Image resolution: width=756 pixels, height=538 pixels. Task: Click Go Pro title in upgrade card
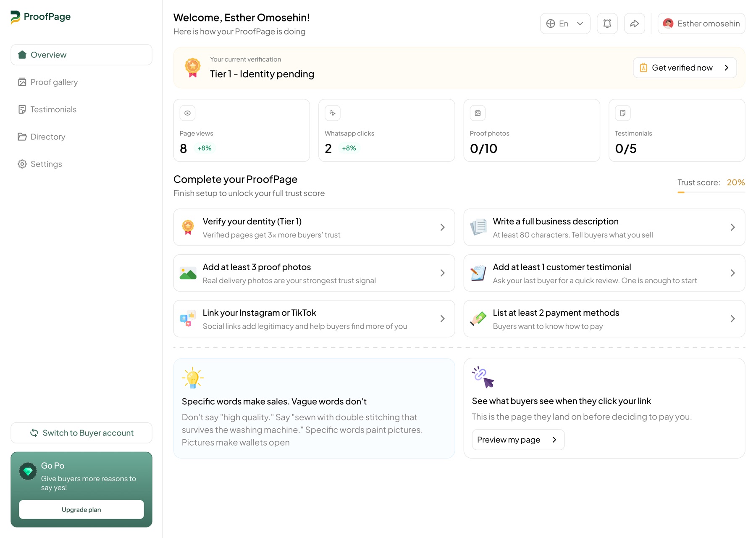click(53, 466)
